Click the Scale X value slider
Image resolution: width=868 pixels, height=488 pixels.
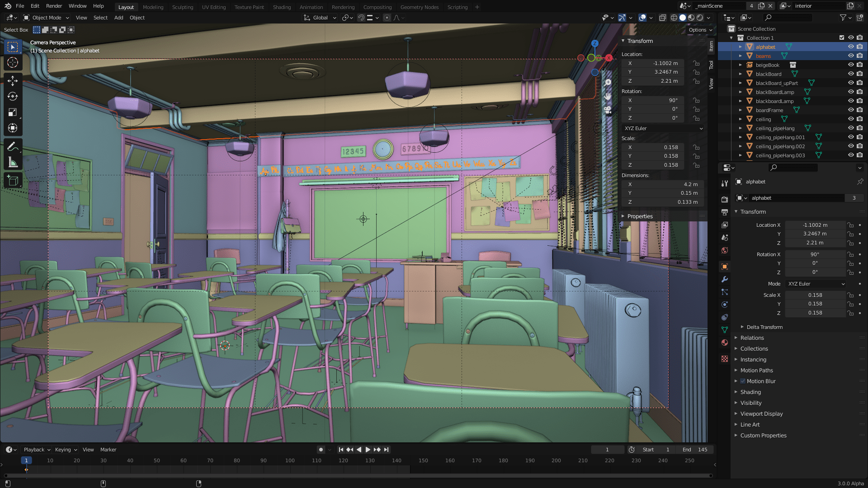[816, 295]
